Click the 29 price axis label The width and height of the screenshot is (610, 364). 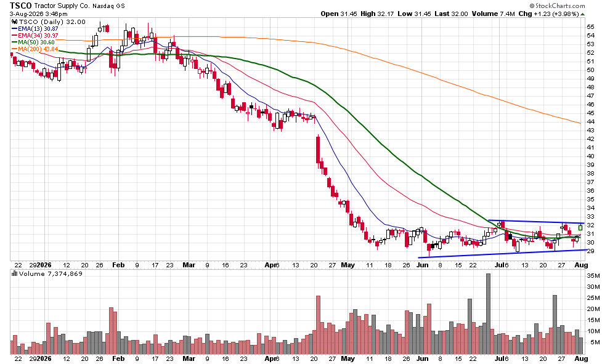click(x=590, y=251)
